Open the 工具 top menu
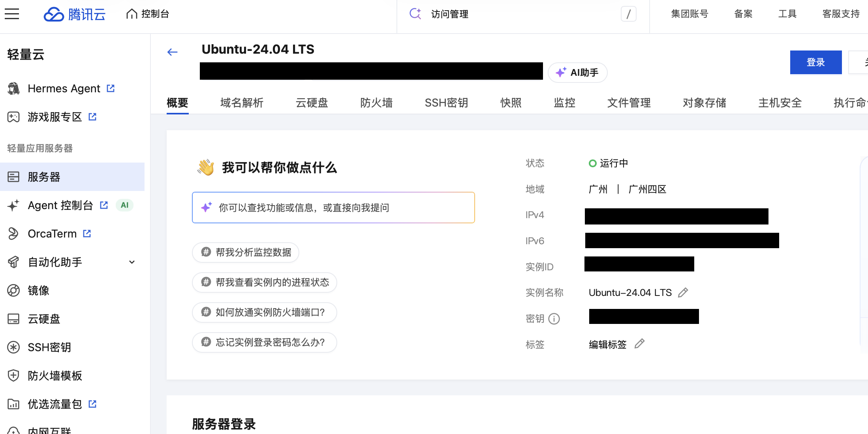 point(787,14)
